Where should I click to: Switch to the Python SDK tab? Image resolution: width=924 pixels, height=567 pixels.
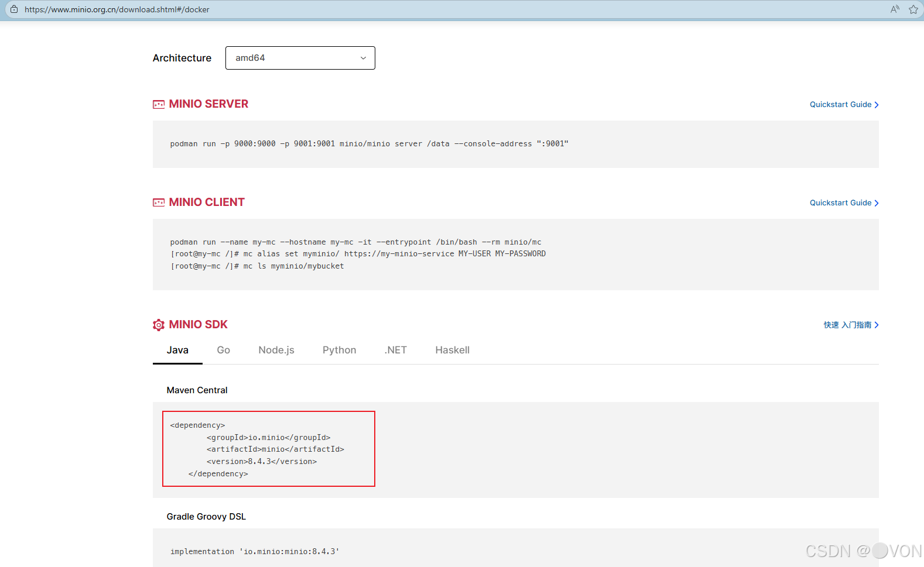tap(340, 350)
